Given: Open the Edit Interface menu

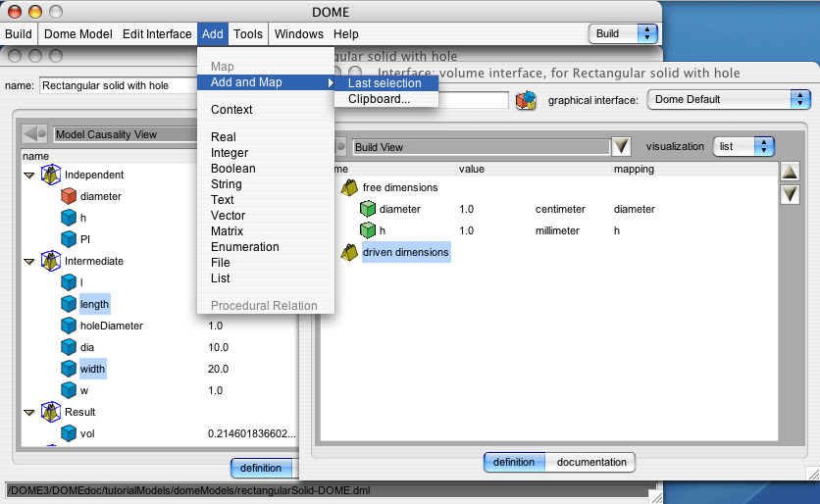Looking at the screenshot, I should tap(157, 34).
